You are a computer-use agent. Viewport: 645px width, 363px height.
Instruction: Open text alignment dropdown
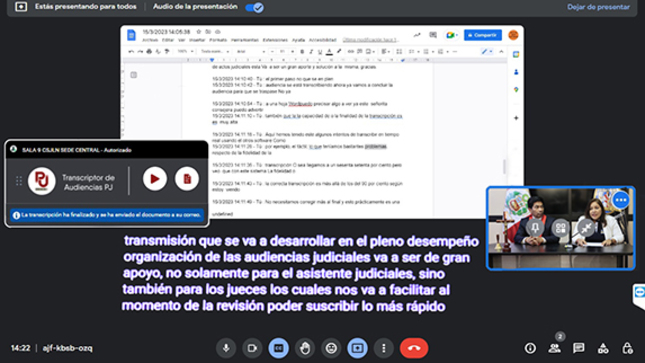[x=385, y=51]
